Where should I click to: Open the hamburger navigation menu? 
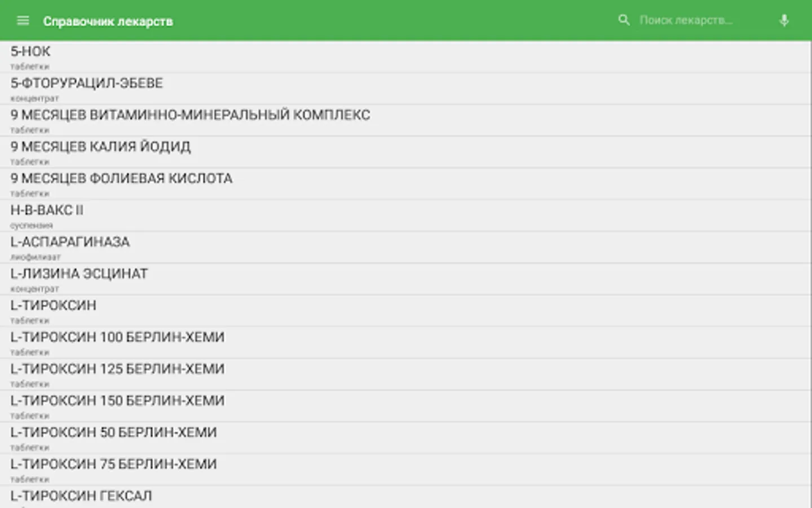(23, 21)
